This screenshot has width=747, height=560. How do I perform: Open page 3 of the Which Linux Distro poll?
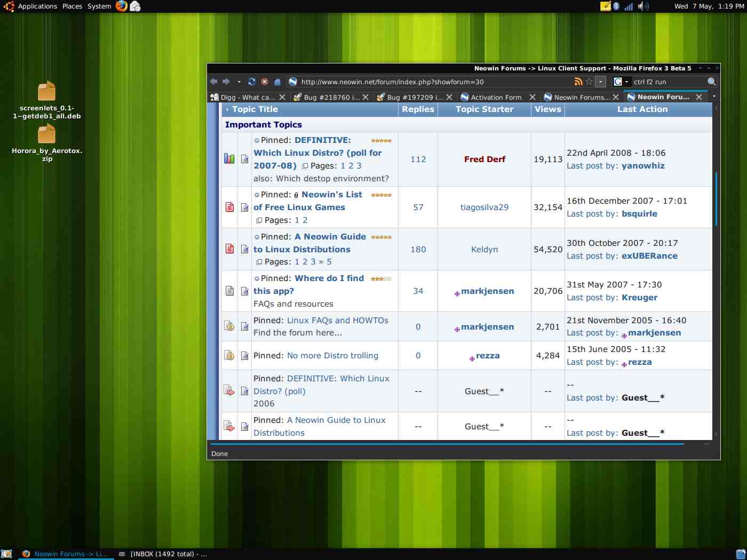(359, 166)
